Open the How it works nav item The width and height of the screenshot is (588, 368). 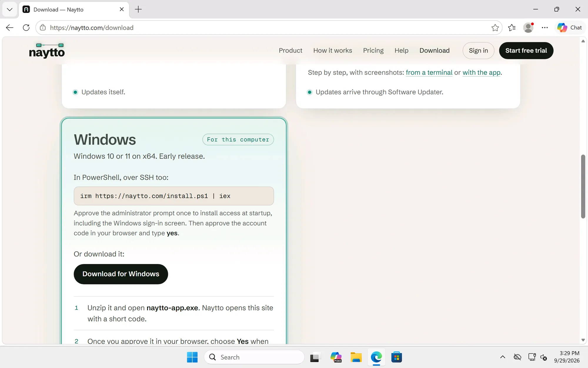pyautogui.click(x=333, y=51)
